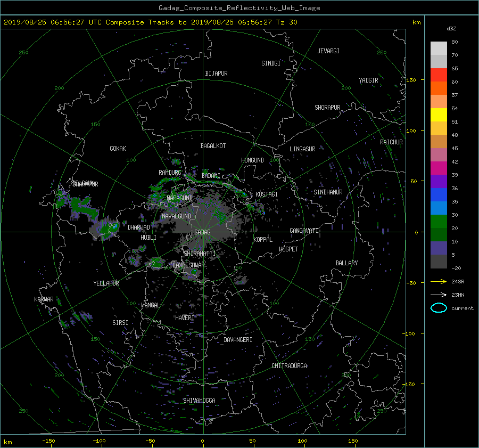Click the GOKAK city label

(118, 148)
